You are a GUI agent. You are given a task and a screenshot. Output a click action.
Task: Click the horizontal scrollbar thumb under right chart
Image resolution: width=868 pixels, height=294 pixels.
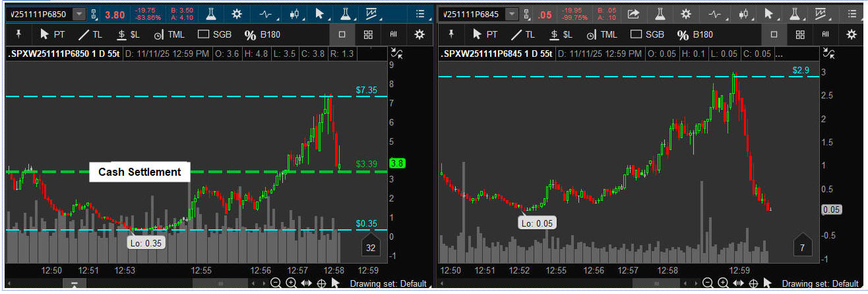pos(654,283)
